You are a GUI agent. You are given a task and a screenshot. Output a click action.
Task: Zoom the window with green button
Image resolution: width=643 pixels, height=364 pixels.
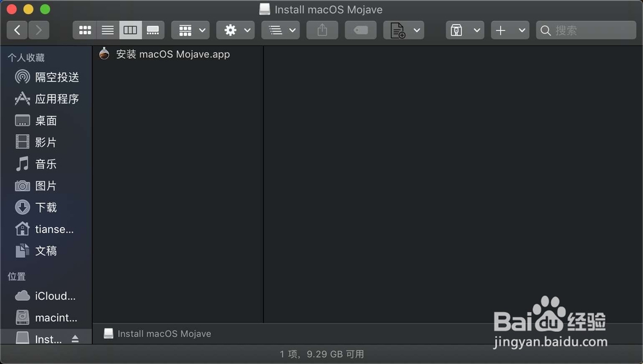click(45, 9)
